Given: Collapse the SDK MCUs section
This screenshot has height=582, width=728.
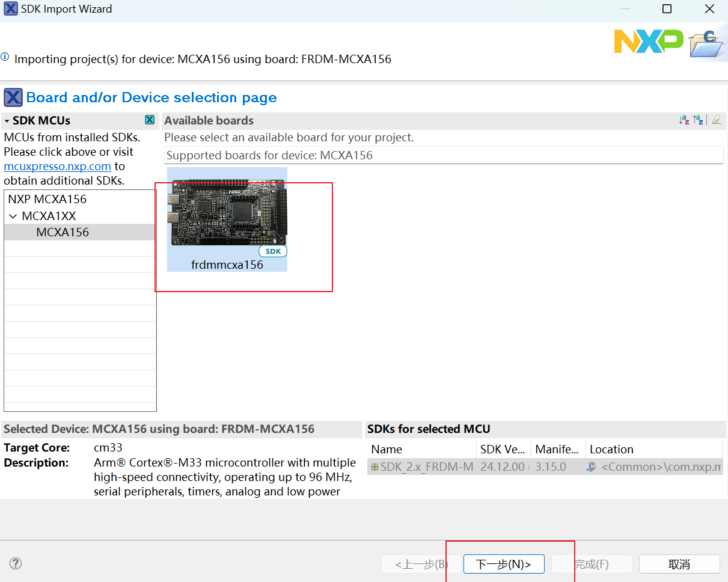Looking at the screenshot, I should [x=7, y=121].
